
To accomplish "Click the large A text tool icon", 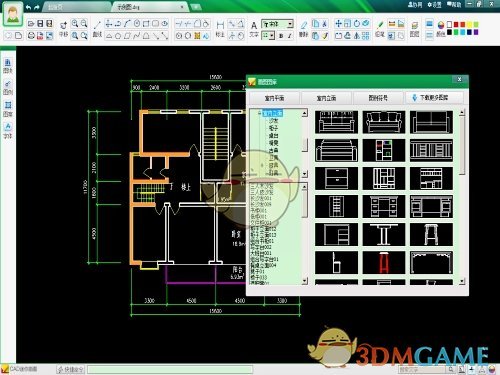I will click(x=254, y=25).
